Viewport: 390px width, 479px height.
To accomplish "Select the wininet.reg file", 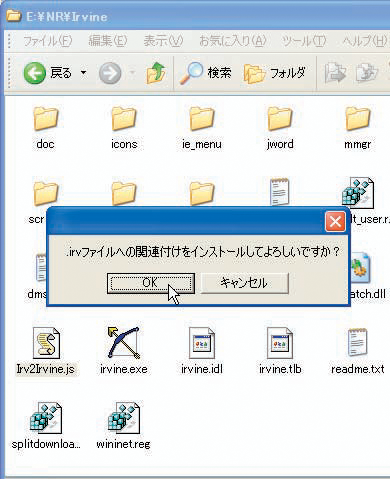I will coord(123,426).
